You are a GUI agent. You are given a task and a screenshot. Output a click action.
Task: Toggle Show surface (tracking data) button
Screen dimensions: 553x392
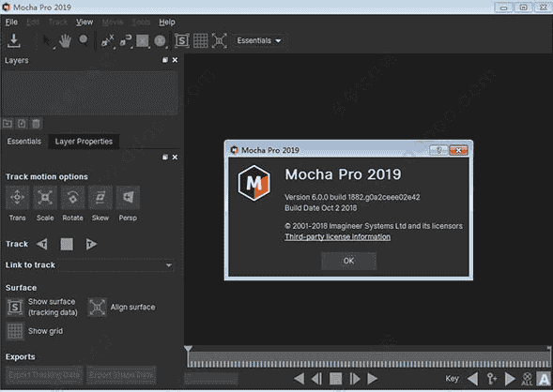tap(15, 307)
